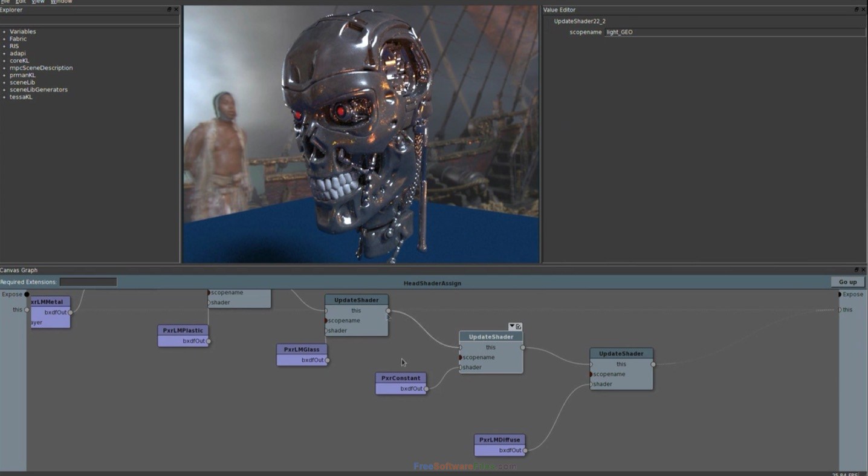
Task: Select the PxrLMGlass node header
Action: [302, 350]
